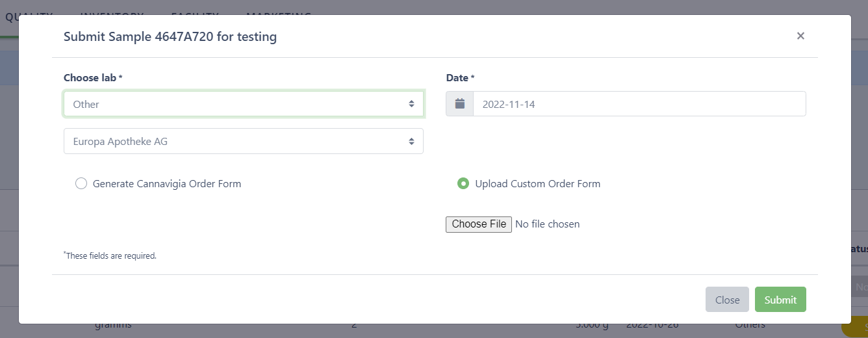Click into the date field showing 2022-11-14
The image size is (868, 338).
pos(639,104)
